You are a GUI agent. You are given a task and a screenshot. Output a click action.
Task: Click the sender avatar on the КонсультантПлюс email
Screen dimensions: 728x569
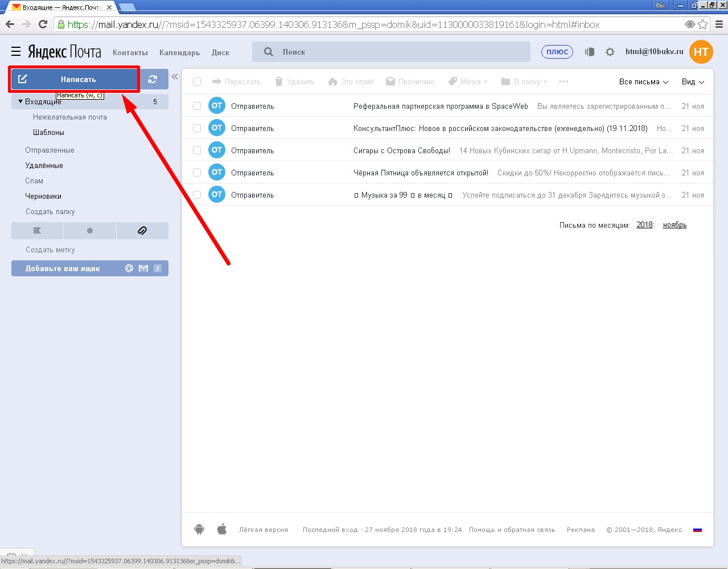point(217,128)
